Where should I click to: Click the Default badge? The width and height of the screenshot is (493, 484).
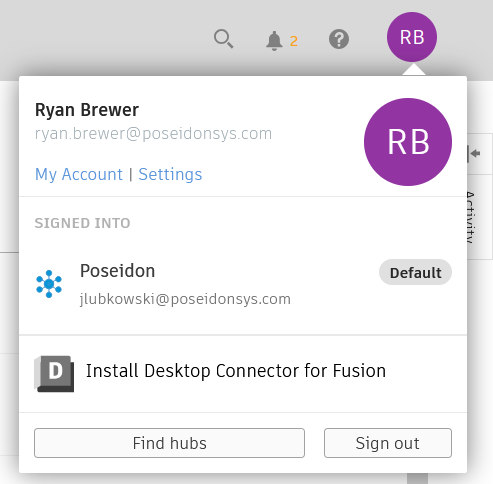point(415,272)
